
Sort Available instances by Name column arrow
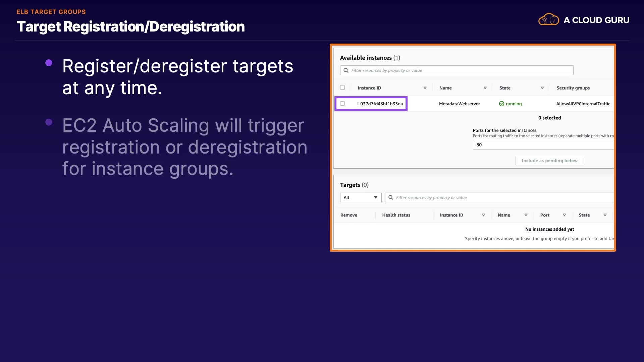click(x=485, y=88)
